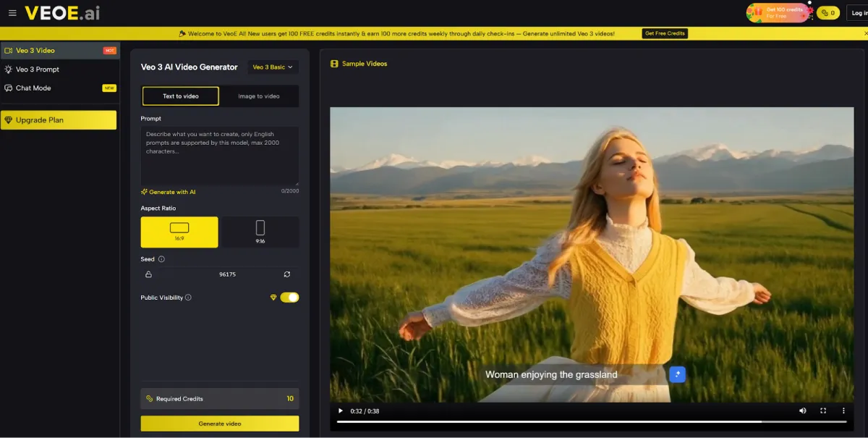Click the Generate with AI sparkle icon
The height and width of the screenshot is (438, 868).
click(x=143, y=192)
